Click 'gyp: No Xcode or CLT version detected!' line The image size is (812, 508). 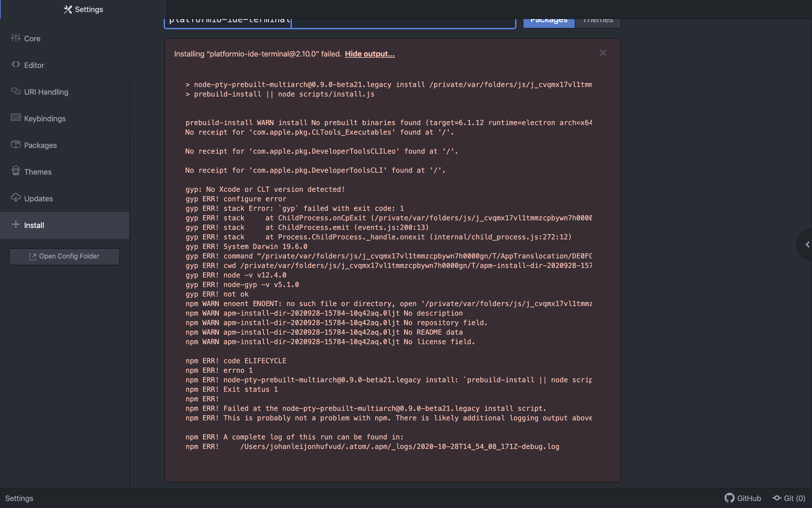point(265,189)
